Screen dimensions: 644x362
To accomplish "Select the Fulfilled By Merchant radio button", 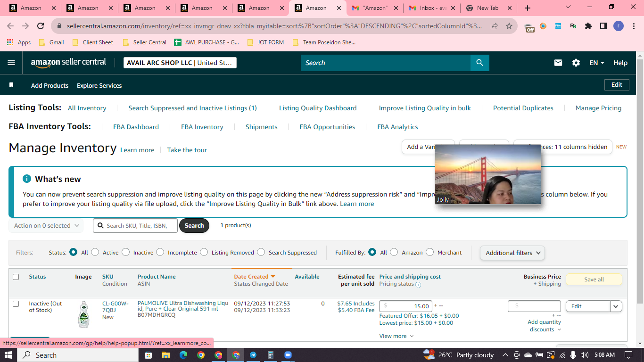I will click(x=430, y=252).
